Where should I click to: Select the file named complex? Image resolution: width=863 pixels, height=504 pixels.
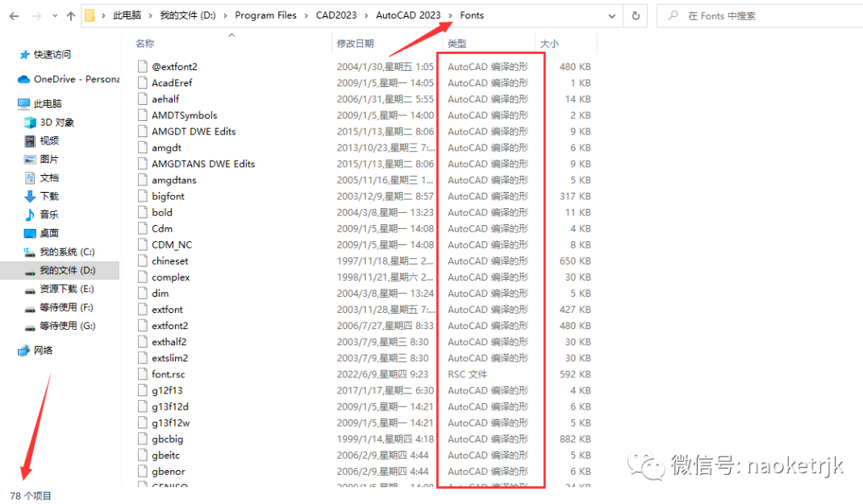pos(171,277)
